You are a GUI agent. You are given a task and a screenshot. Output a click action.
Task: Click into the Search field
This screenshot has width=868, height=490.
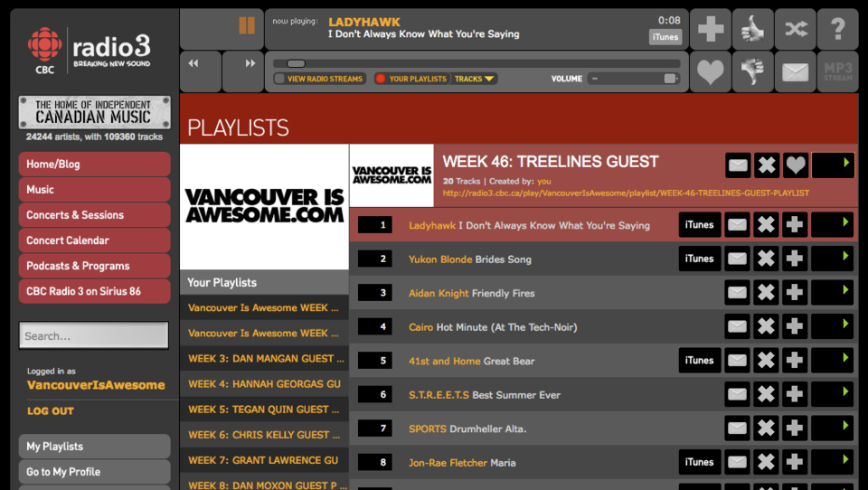coord(94,335)
